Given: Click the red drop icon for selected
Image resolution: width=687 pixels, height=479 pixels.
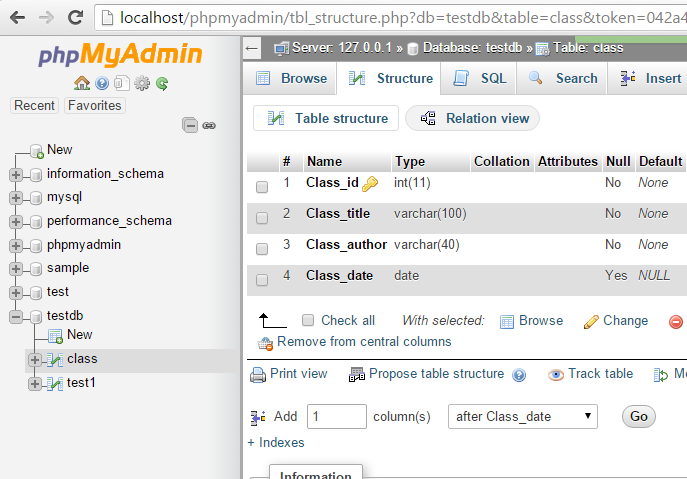Looking at the screenshot, I should [x=676, y=322].
